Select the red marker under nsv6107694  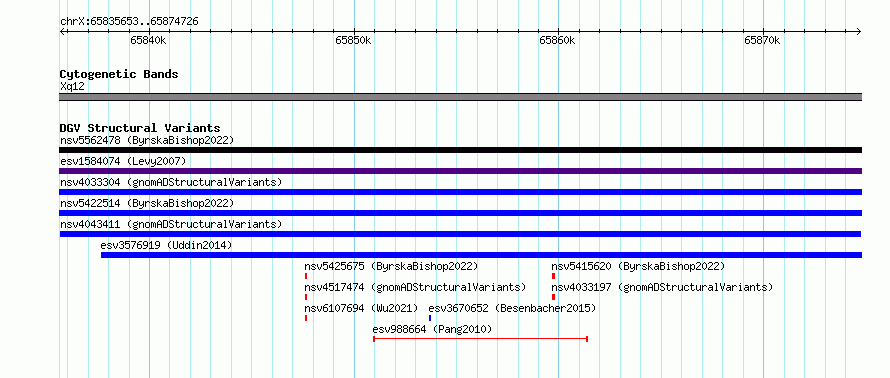click(x=306, y=318)
